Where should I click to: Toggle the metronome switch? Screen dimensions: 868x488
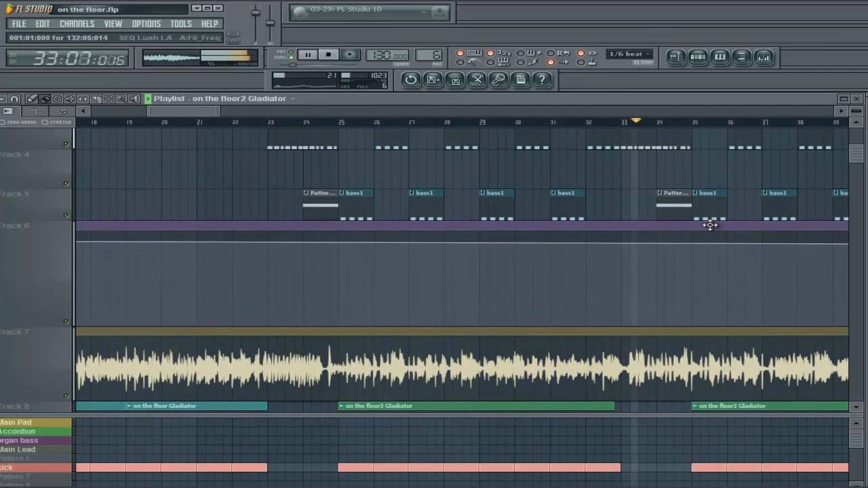(460, 62)
